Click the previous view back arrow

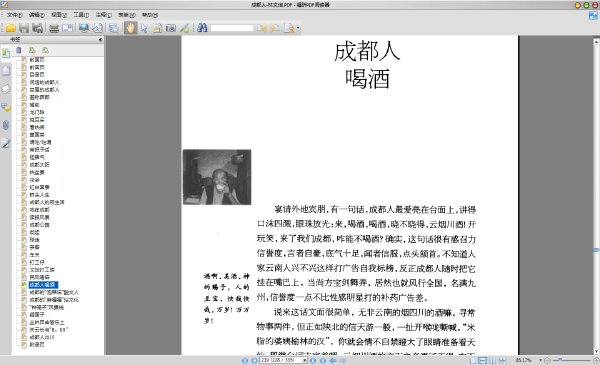pos(333,360)
